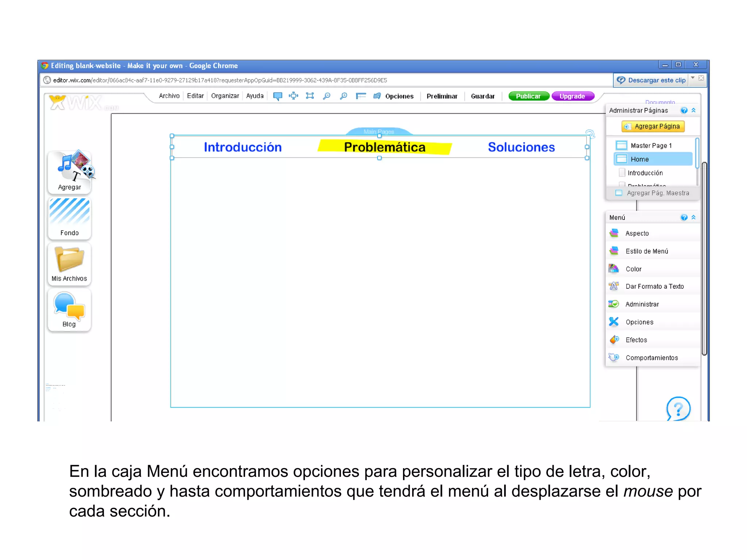Click the Descargar este clip button

(651, 80)
